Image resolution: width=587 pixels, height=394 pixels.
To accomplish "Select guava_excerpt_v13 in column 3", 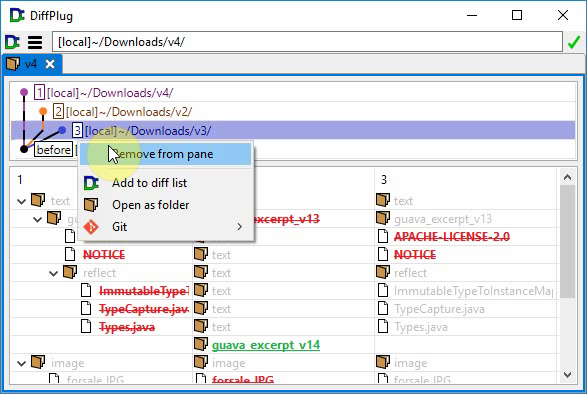I will tap(443, 219).
